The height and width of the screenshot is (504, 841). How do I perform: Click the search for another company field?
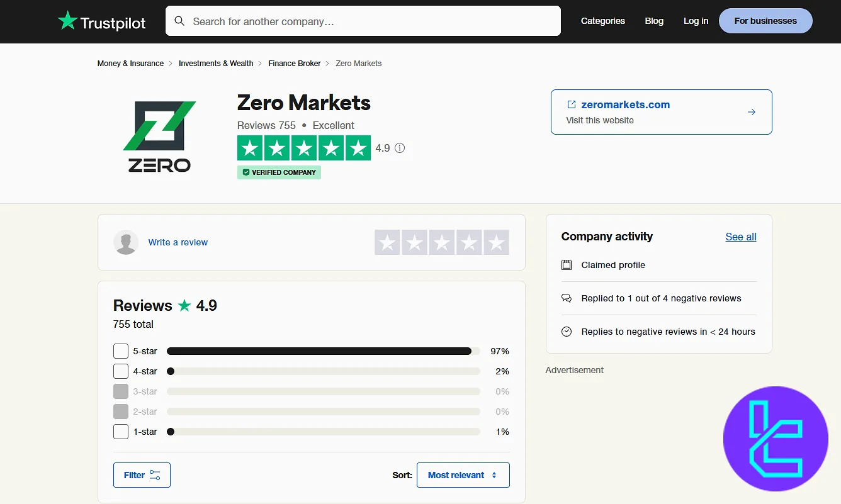pos(363,21)
